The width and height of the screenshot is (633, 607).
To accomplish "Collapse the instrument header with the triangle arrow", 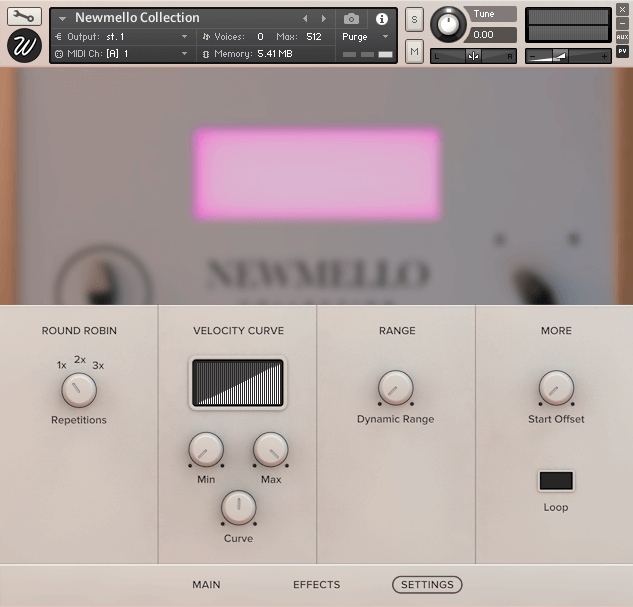I will 62,19.
